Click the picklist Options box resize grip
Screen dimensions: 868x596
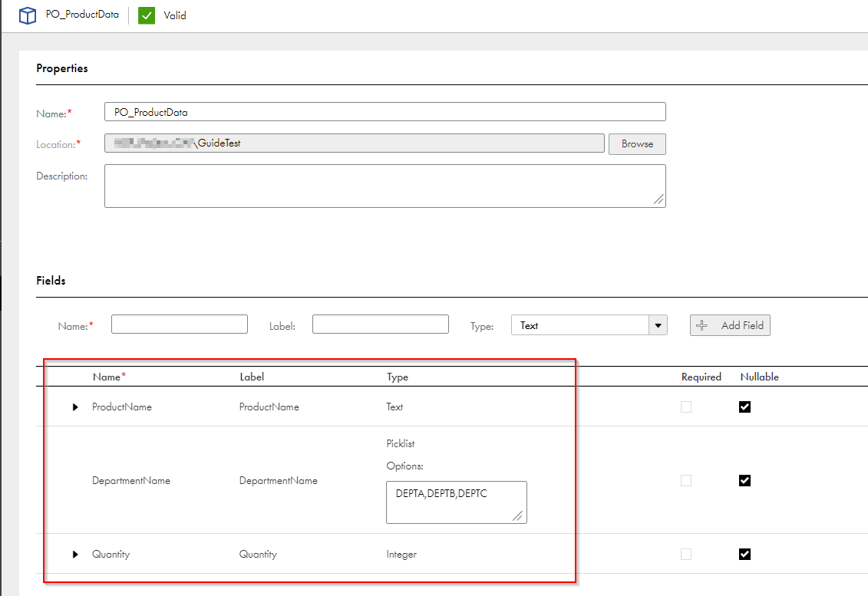click(517, 515)
